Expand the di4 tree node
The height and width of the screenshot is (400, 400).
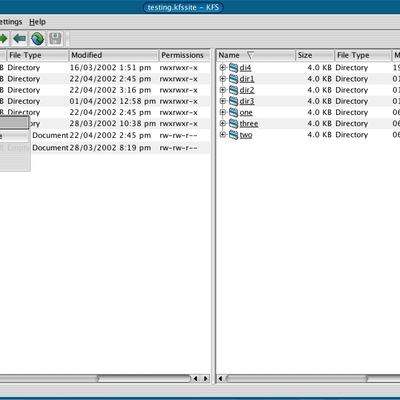coord(223,68)
